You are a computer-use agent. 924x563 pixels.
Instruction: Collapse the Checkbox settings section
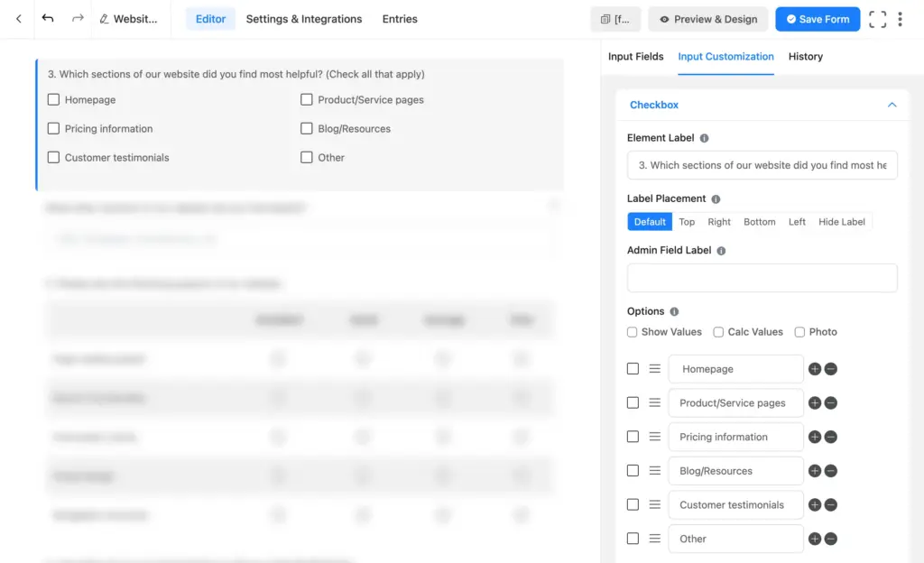[892, 105]
